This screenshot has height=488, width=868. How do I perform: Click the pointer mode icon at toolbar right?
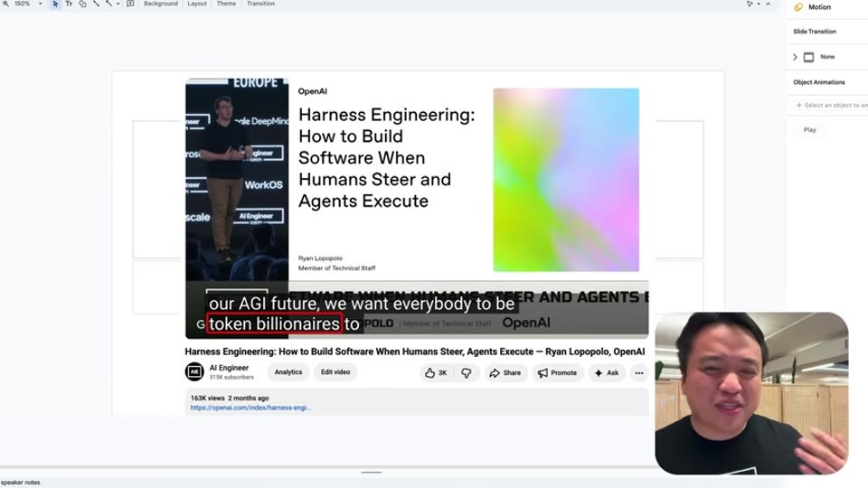(750, 4)
